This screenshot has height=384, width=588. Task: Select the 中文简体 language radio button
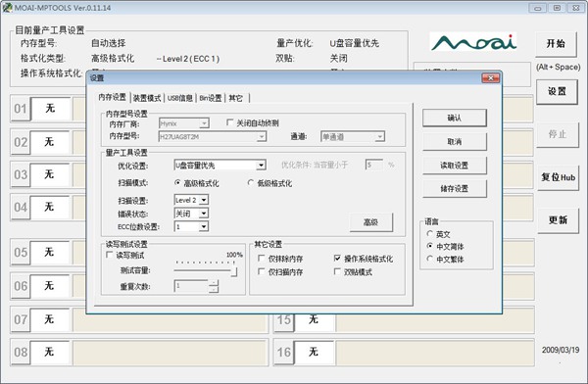tap(430, 246)
